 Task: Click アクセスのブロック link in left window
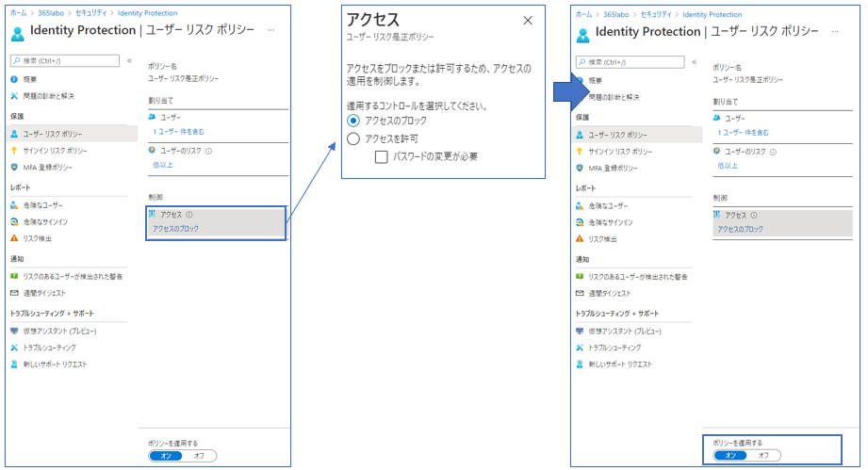[x=175, y=228]
